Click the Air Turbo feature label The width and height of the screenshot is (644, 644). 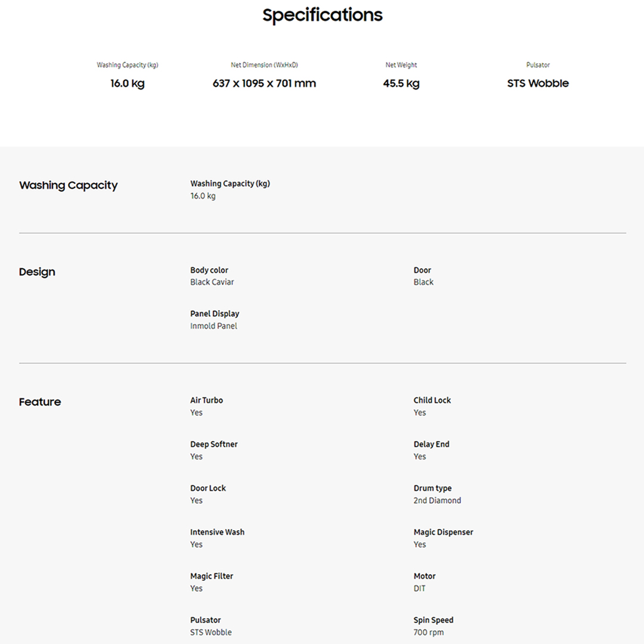coord(206,400)
